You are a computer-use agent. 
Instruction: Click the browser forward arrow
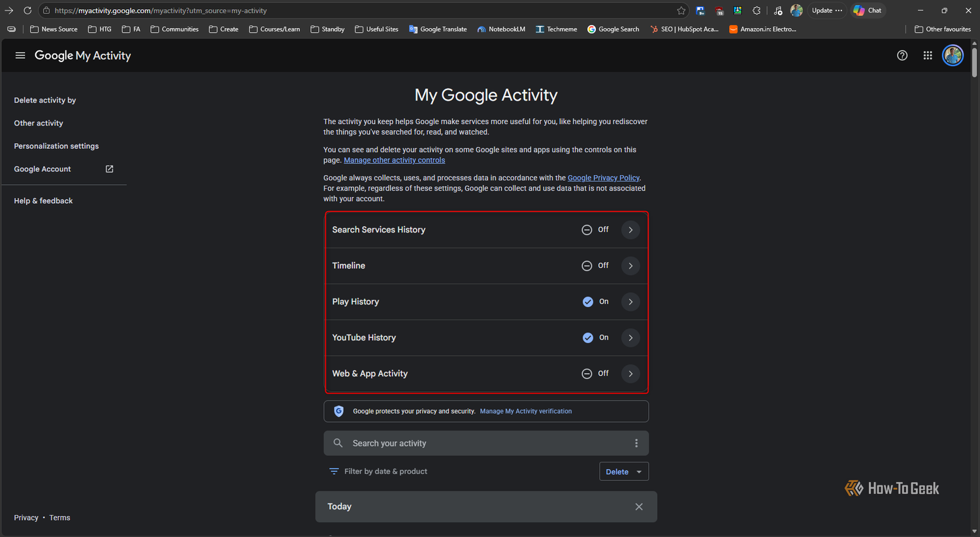9,10
